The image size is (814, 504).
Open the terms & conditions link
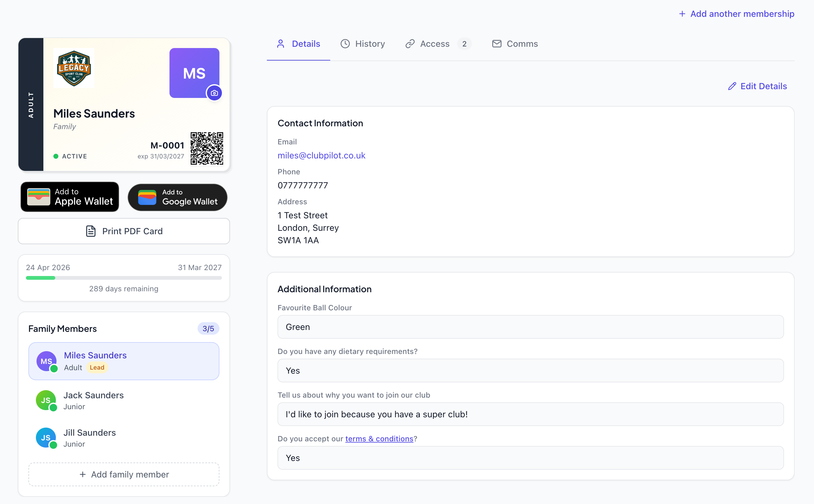379,439
